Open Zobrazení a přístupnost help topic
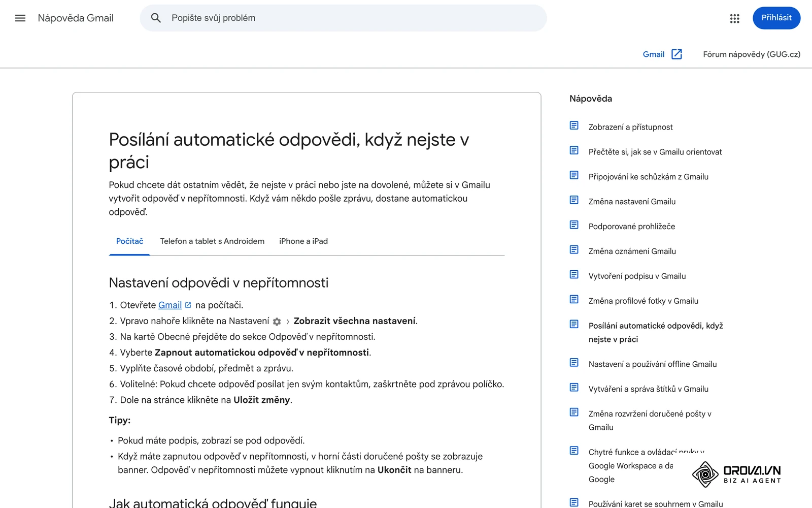The width and height of the screenshot is (812, 508). tap(630, 127)
